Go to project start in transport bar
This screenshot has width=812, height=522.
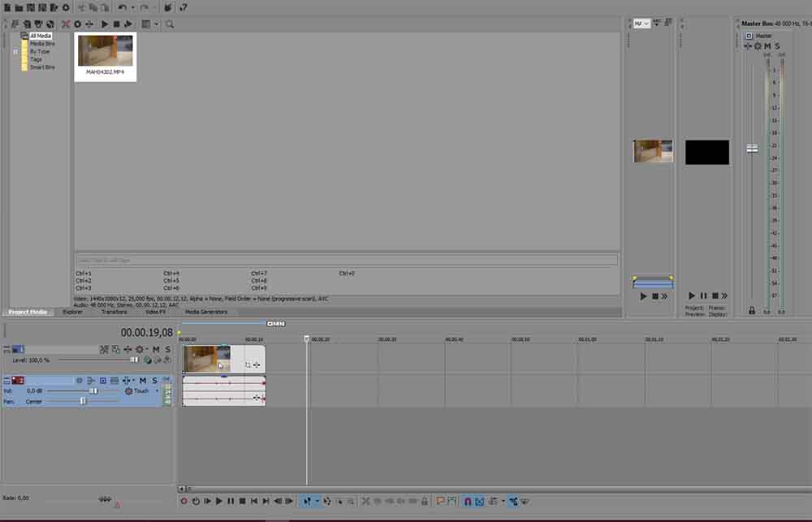click(253, 501)
